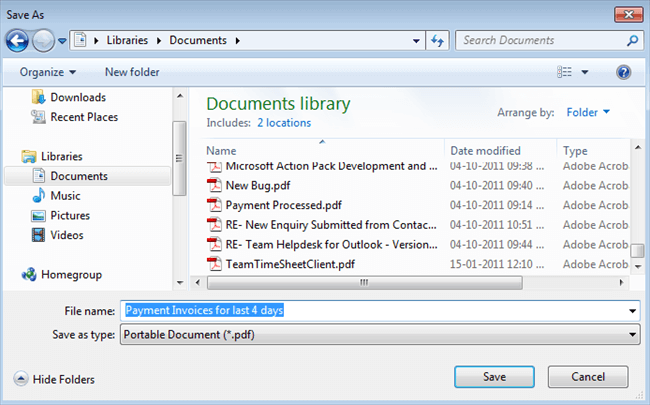Click the Downloads folder icon
The width and height of the screenshot is (650, 405).
(39, 97)
